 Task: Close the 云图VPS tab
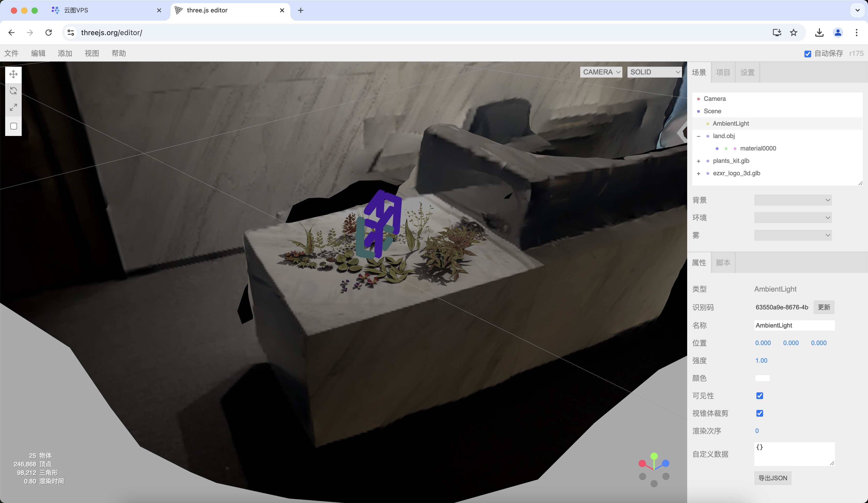(x=159, y=10)
